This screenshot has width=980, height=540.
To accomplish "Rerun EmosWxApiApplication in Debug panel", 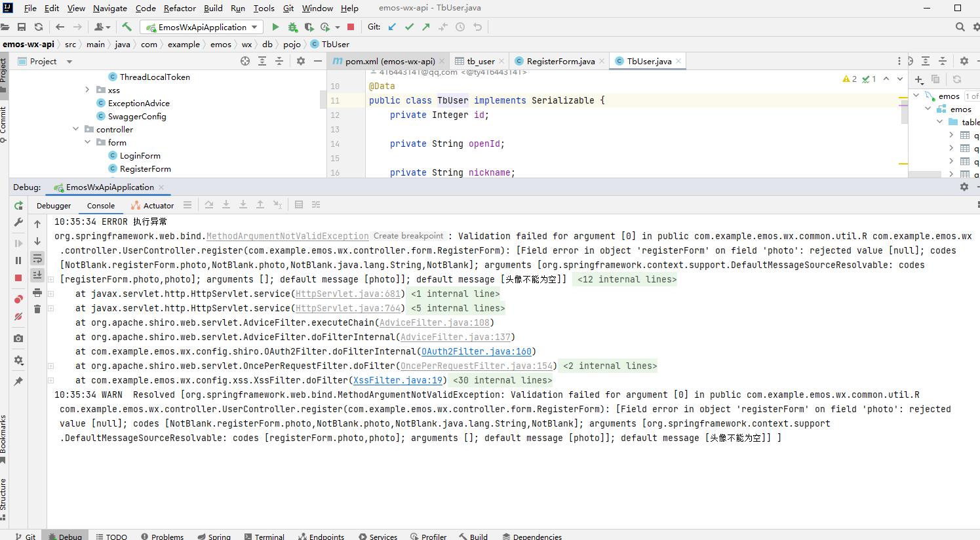I will [18, 205].
